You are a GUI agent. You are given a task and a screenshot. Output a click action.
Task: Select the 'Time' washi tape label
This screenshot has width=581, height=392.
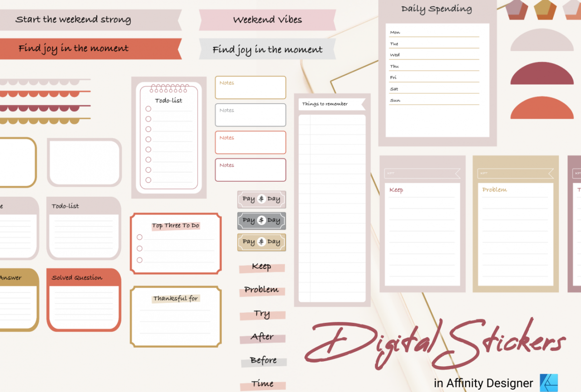[x=262, y=384]
